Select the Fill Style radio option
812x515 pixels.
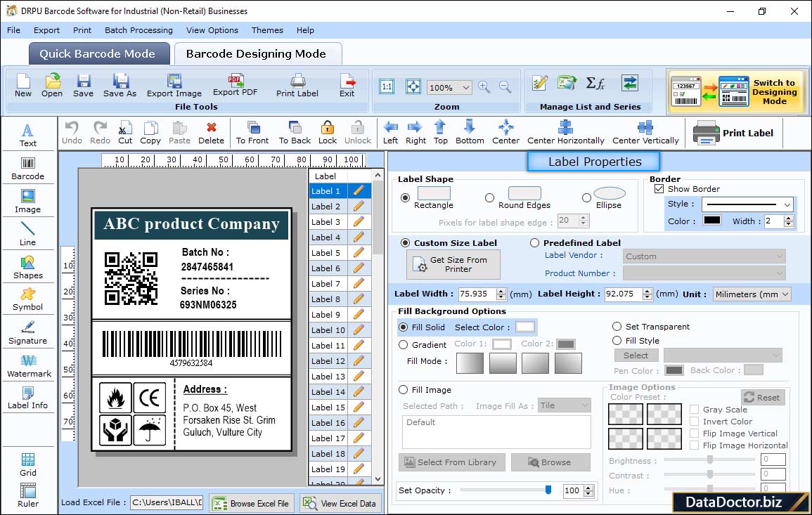pos(617,341)
